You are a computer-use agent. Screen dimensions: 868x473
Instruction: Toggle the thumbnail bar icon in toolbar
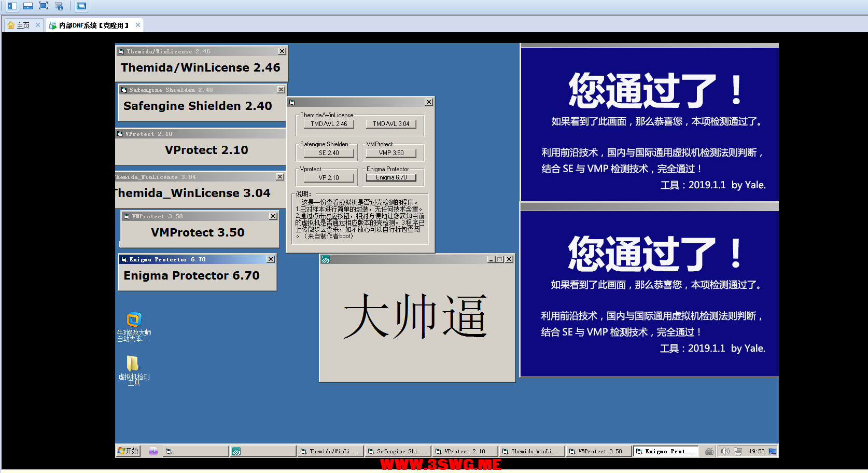click(x=28, y=6)
